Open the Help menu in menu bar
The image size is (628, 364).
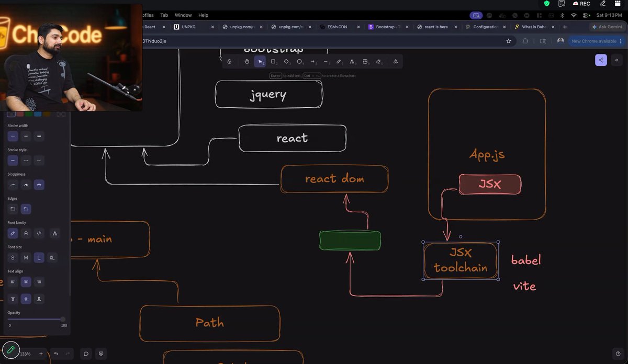(203, 15)
